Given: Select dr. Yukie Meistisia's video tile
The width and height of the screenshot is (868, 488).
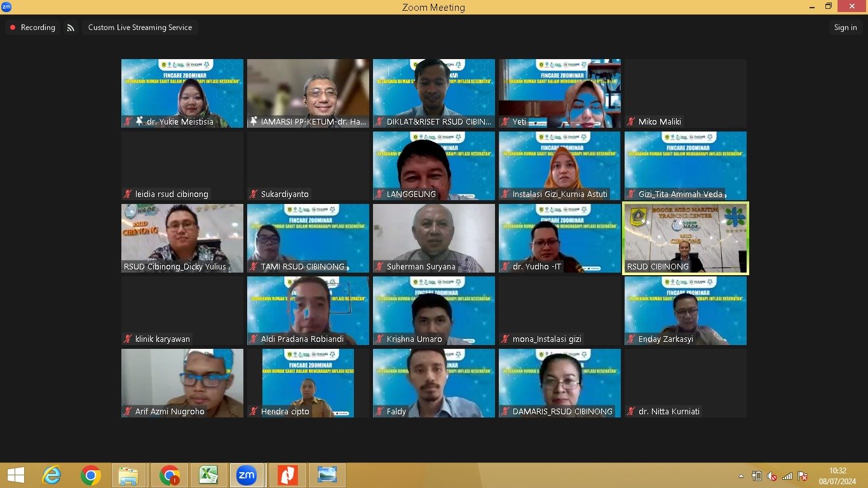Looking at the screenshot, I should (182, 93).
